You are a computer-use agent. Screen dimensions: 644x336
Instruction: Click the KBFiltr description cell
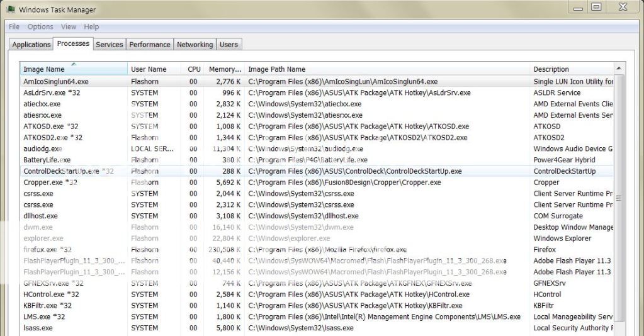pos(543,306)
